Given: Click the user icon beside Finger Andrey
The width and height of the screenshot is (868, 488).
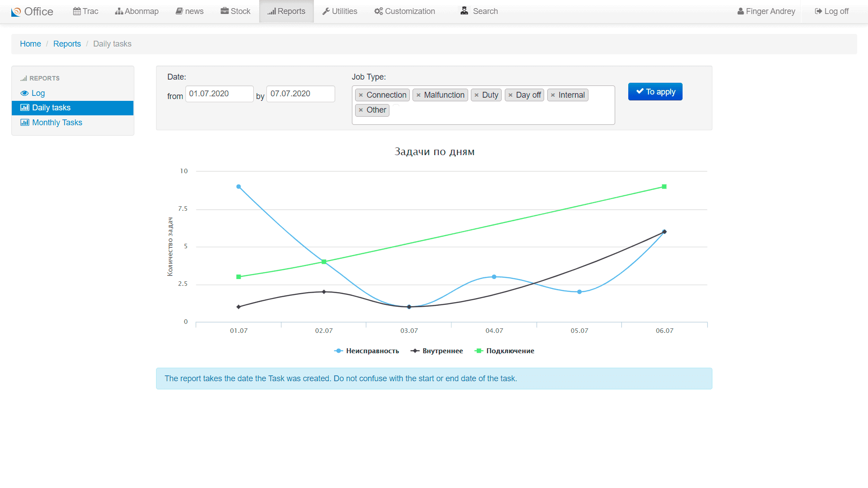Looking at the screenshot, I should [740, 11].
